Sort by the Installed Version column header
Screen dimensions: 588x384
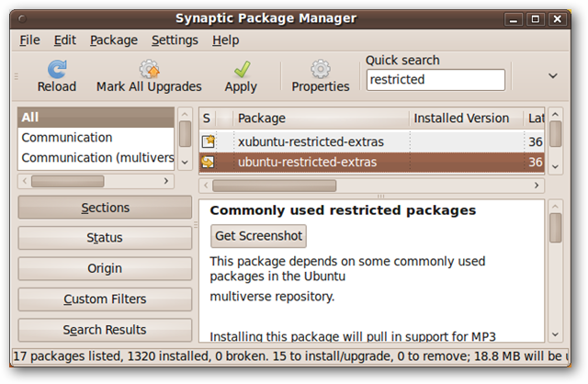460,119
